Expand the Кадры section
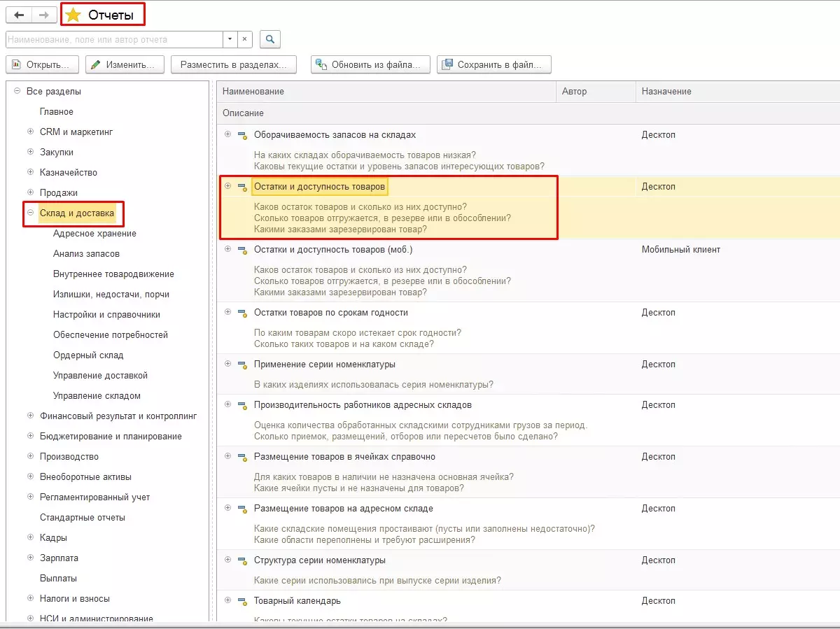 (x=30, y=537)
